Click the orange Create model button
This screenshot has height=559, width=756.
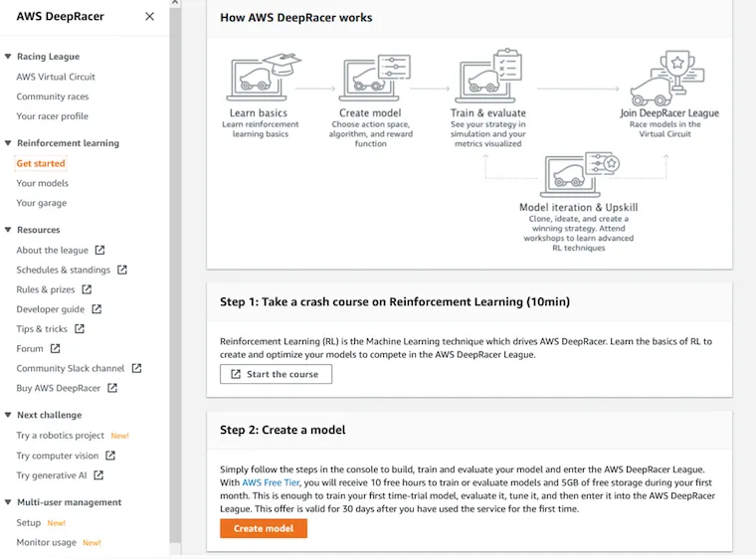point(264,528)
